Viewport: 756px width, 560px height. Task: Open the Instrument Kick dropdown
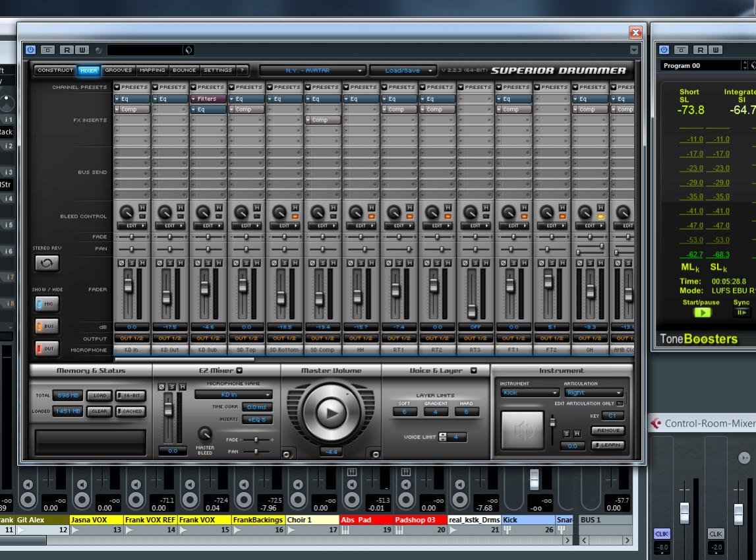pos(529,392)
